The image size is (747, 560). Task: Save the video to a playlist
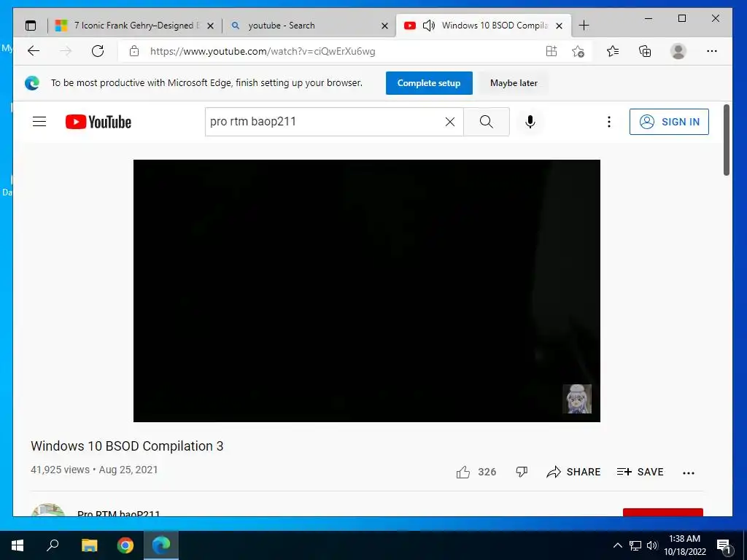(640, 472)
